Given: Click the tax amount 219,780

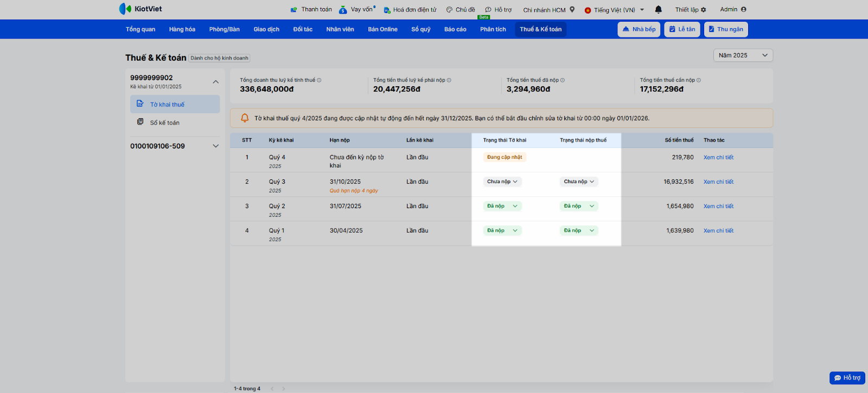Looking at the screenshot, I should point(682,157).
